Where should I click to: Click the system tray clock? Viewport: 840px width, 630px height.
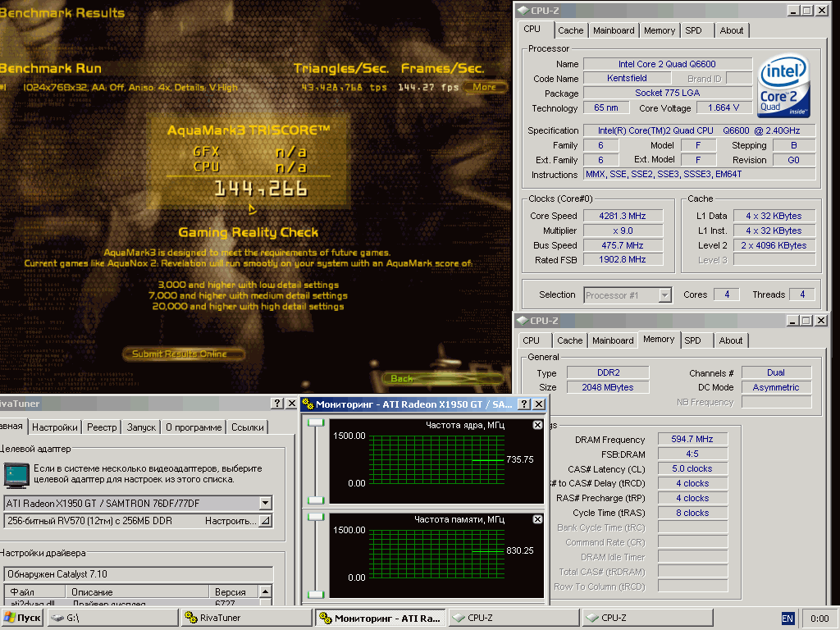pos(819,619)
